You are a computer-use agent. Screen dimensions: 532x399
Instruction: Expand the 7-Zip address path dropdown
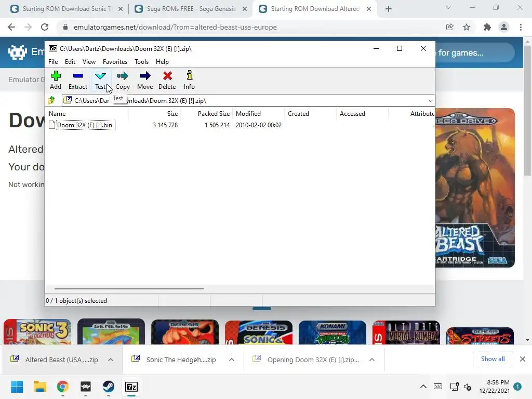pos(430,100)
